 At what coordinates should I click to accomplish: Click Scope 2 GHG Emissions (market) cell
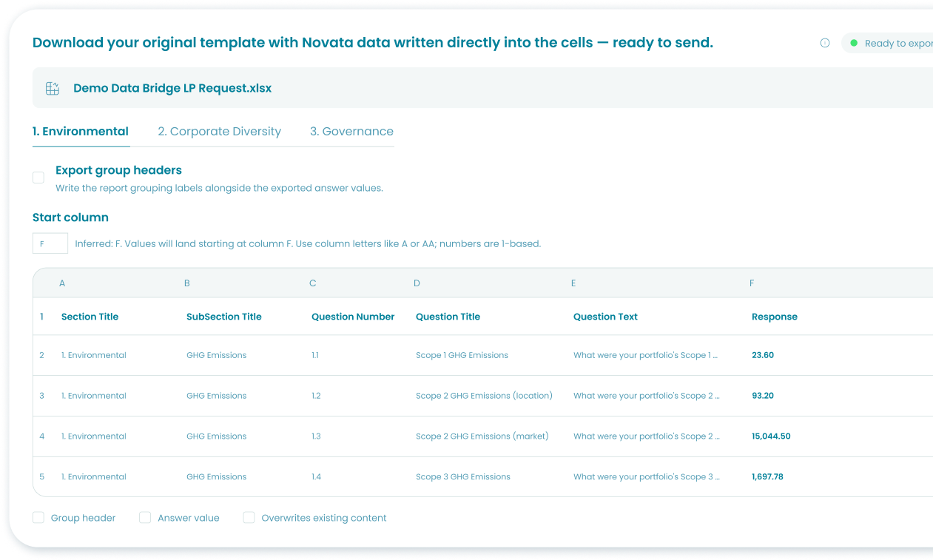point(482,436)
